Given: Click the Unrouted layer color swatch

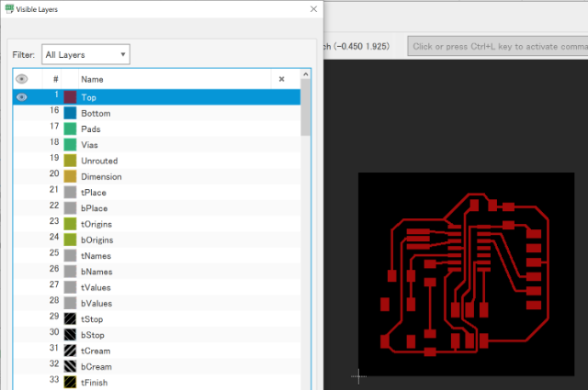Looking at the screenshot, I should pyautogui.click(x=70, y=161).
